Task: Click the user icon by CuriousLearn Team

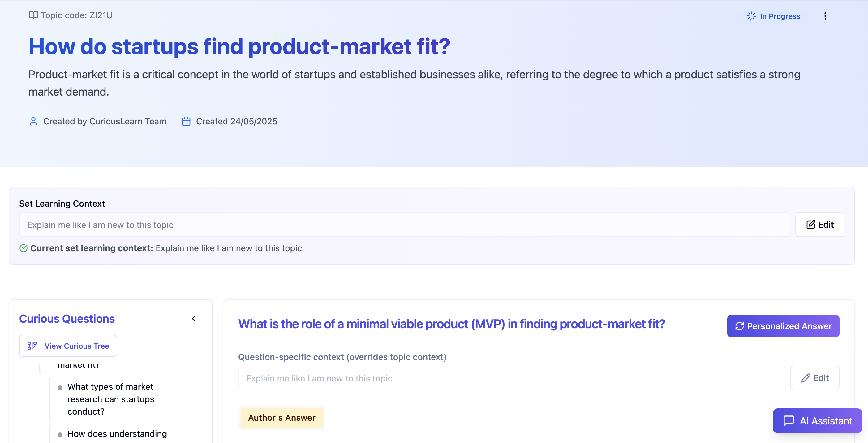Action: click(33, 121)
